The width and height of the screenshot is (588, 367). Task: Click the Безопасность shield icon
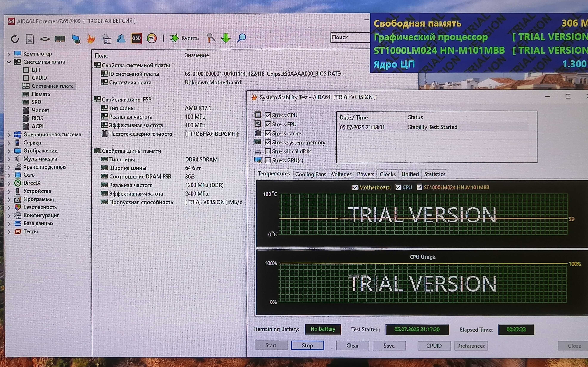pos(17,207)
